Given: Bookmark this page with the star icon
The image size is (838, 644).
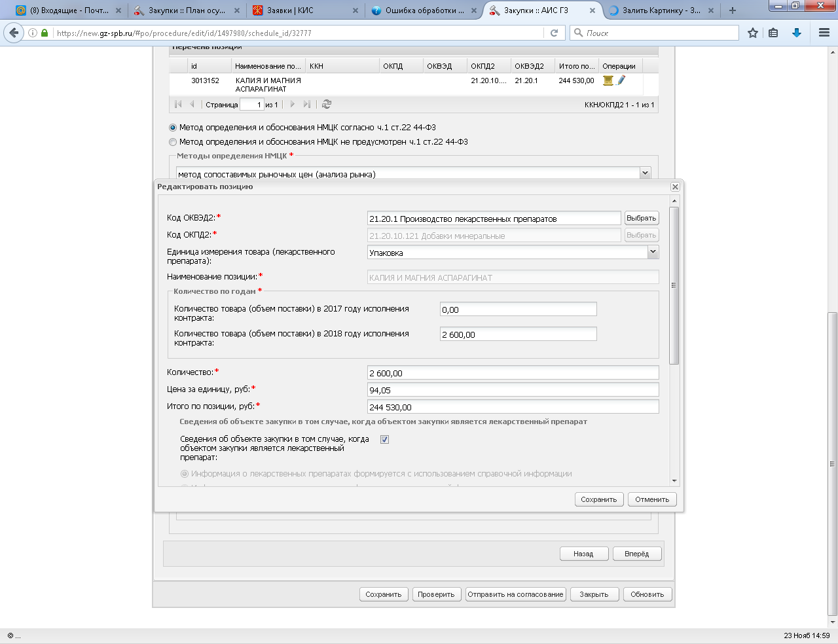Looking at the screenshot, I should [x=753, y=33].
